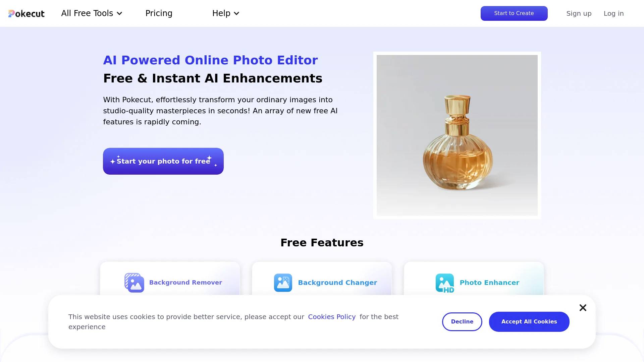Click the Sign up link
This screenshot has width=644, height=362.
click(x=579, y=13)
